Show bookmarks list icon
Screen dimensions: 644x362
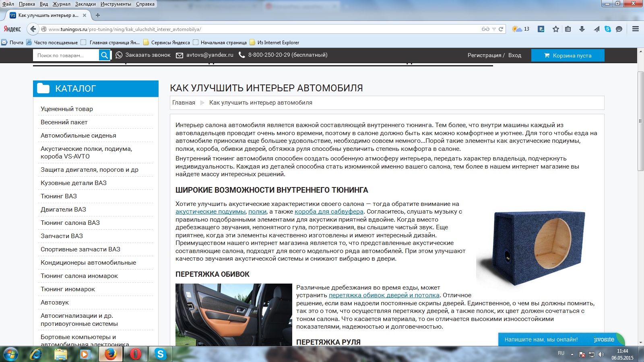click(568, 29)
